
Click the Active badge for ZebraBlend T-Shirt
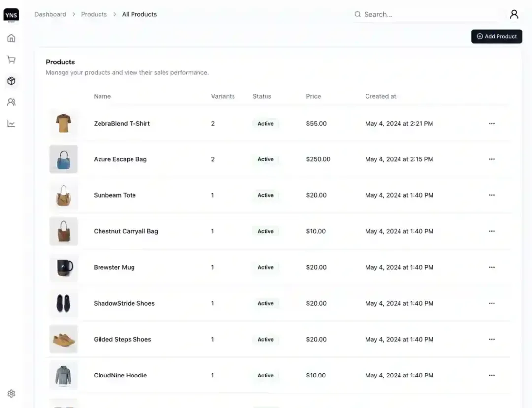click(266, 124)
